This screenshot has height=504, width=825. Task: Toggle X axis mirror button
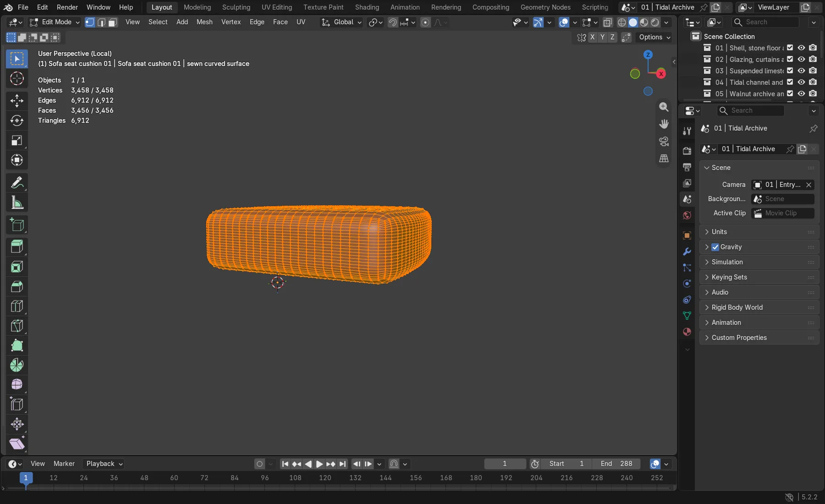[x=593, y=37]
